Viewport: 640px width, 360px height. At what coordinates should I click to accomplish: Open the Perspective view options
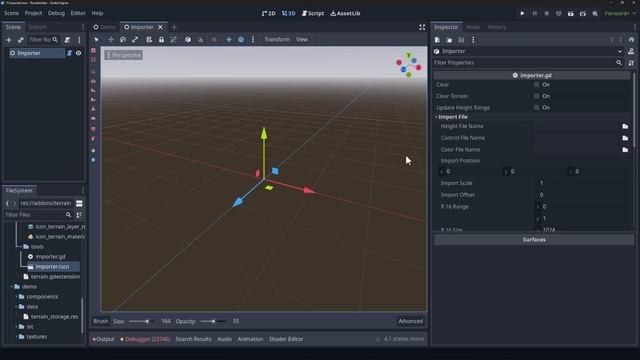[124, 55]
